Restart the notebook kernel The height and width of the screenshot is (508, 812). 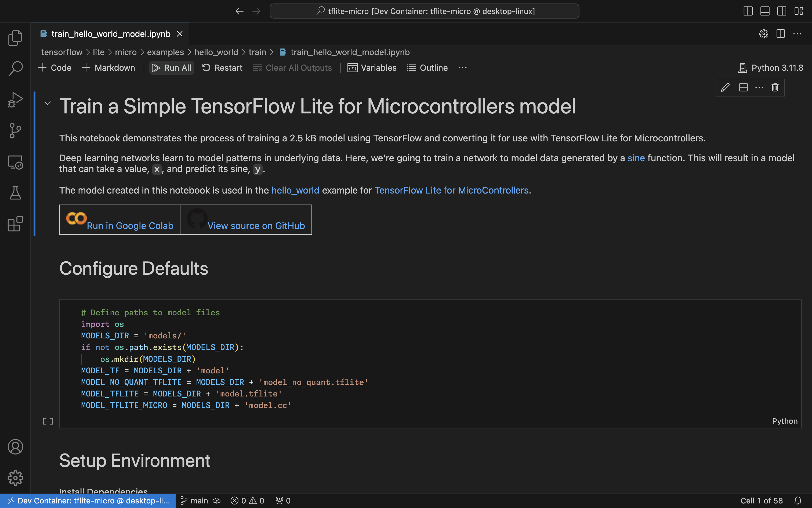[222, 68]
